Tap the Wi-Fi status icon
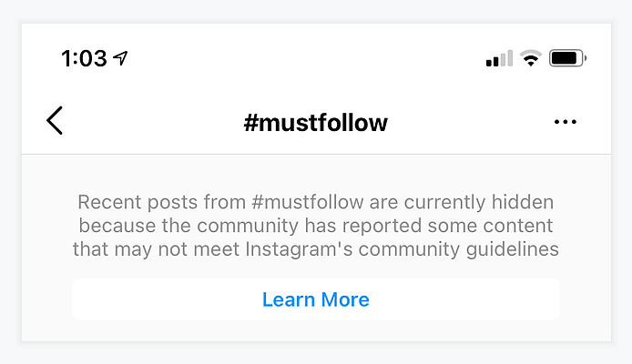Screen dimensions: 632x364 click(530, 58)
